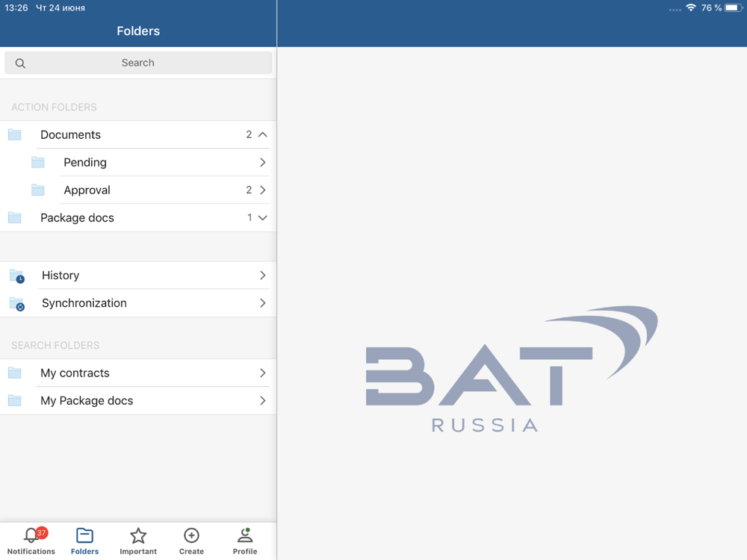747x560 pixels.
Task: Select the Pending subfolder text
Action: (85, 162)
